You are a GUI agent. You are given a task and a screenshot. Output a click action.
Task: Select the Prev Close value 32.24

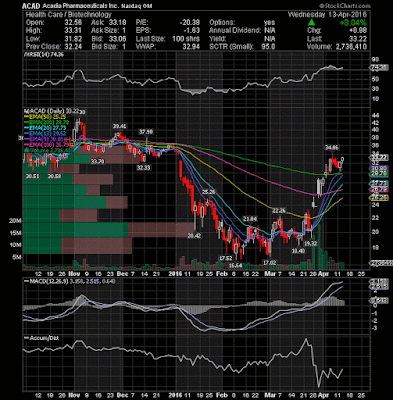pos(74,47)
